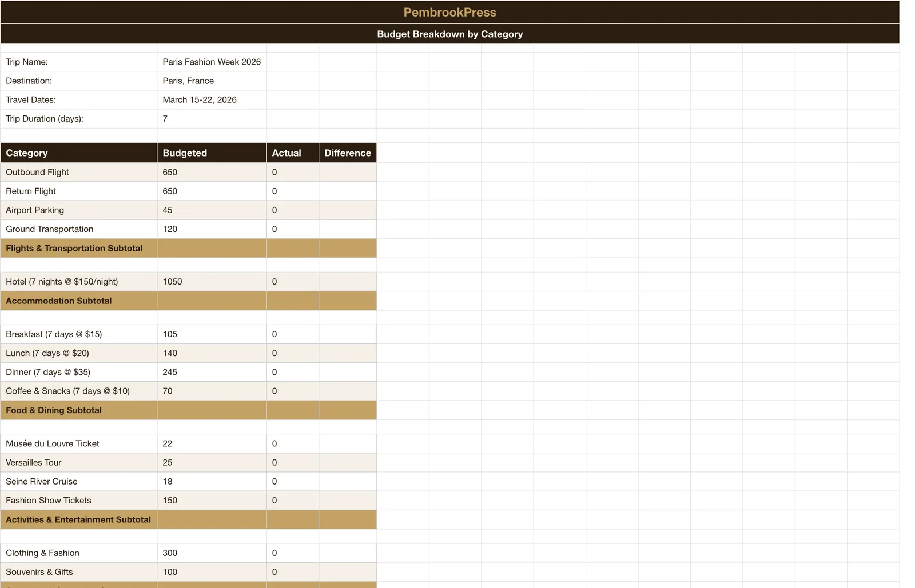Click Souvenirs & Gifts budgeted value 100
The image size is (915, 588).
(x=212, y=571)
